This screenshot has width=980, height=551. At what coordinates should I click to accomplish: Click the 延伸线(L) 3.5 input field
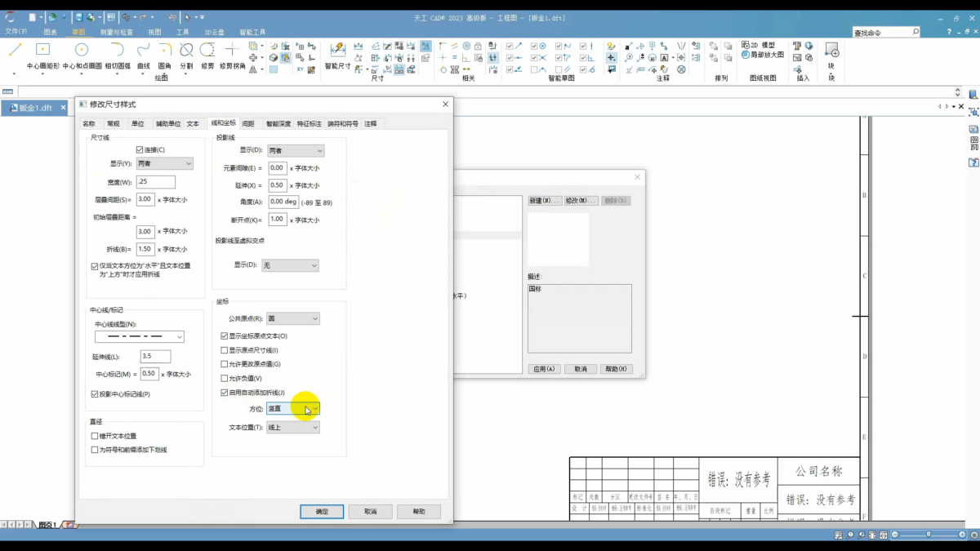(155, 357)
